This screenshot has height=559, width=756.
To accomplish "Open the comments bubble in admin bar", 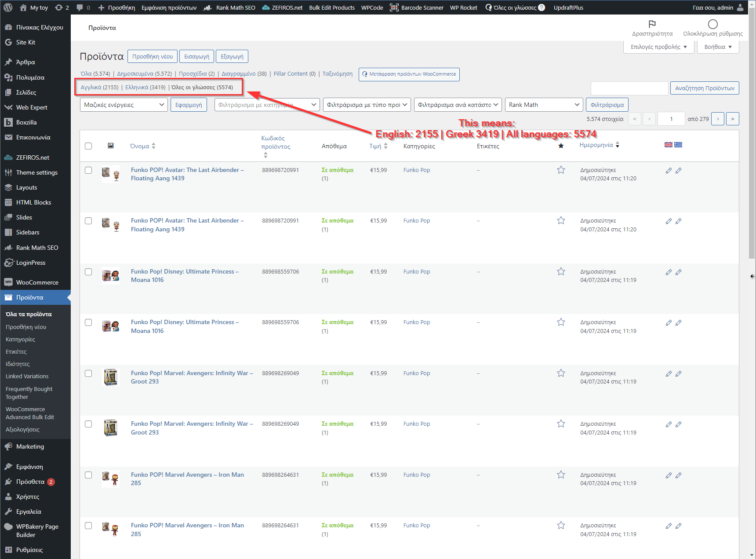I will tap(83, 7).
